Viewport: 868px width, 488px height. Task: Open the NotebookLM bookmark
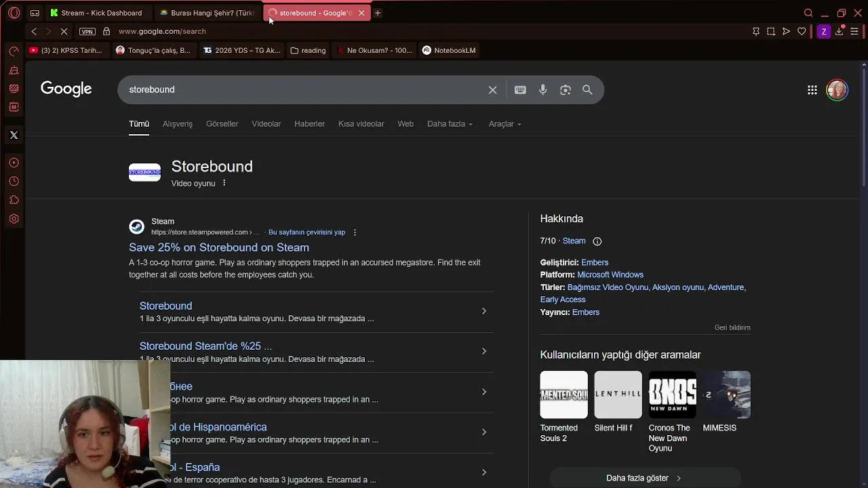449,50
